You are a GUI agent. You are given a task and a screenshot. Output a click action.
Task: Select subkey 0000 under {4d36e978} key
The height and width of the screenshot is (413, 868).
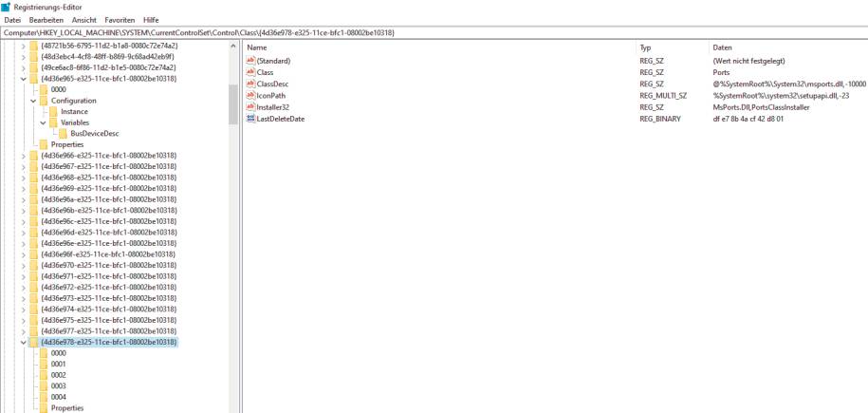click(58, 353)
